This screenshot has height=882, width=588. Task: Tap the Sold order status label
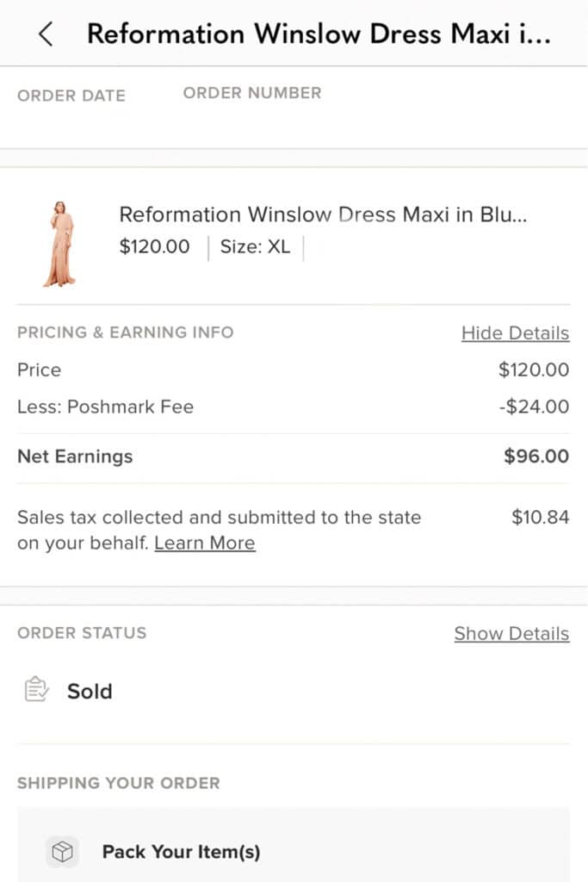point(90,691)
